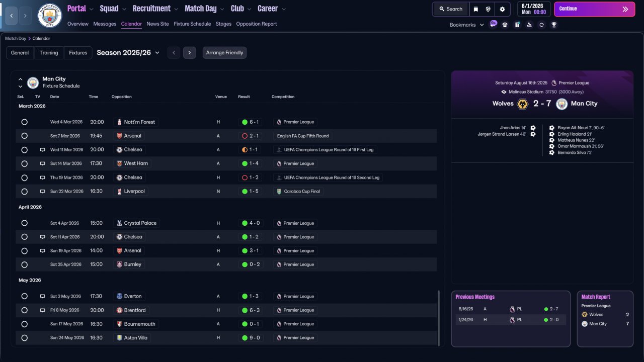
Task: Click the TV icon for Everton fixture
Action: click(x=43, y=297)
